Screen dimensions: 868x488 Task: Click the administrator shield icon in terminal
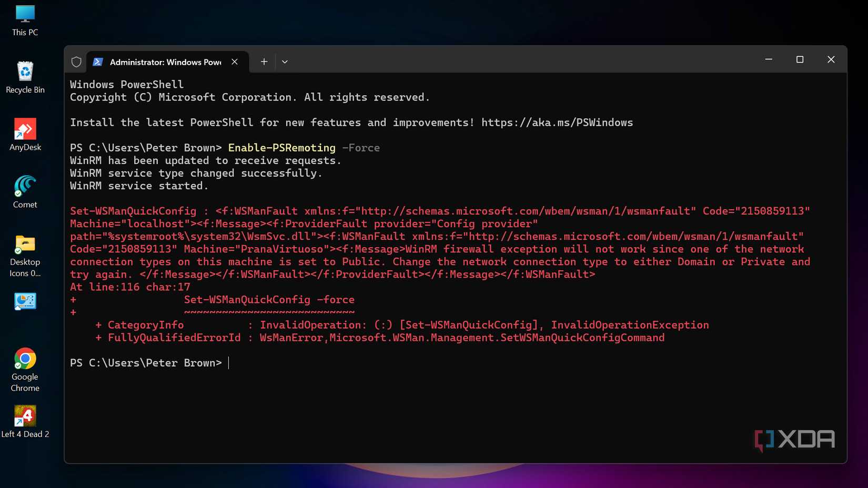click(x=76, y=62)
